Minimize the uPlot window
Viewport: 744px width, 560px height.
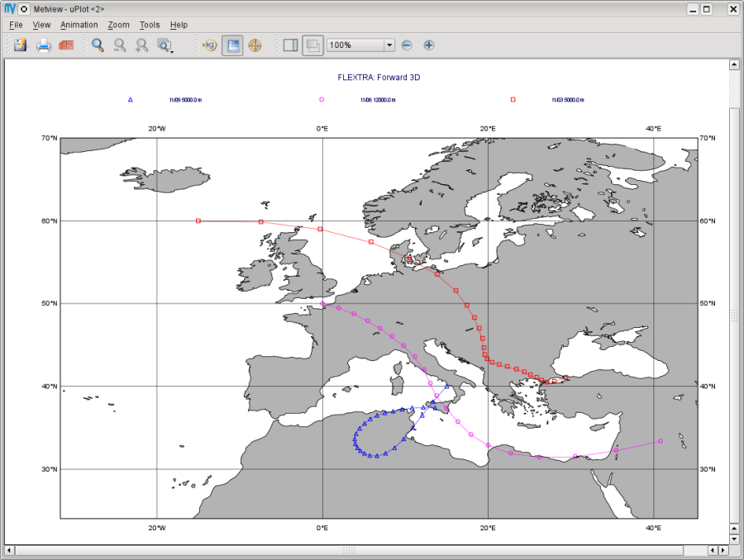pyautogui.click(x=693, y=9)
